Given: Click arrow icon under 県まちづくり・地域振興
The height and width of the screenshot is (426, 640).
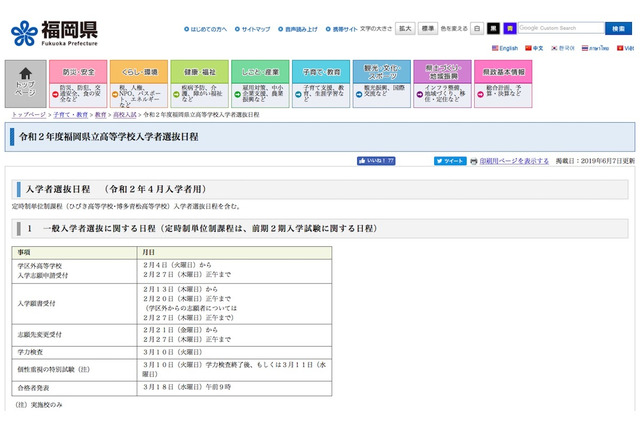Looking at the screenshot, I should pyautogui.click(x=420, y=94).
